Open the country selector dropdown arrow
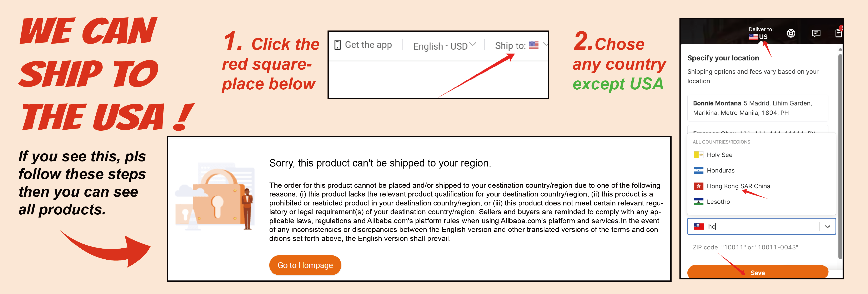Image resolution: width=868 pixels, height=294 pixels. click(x=828, y=226)
